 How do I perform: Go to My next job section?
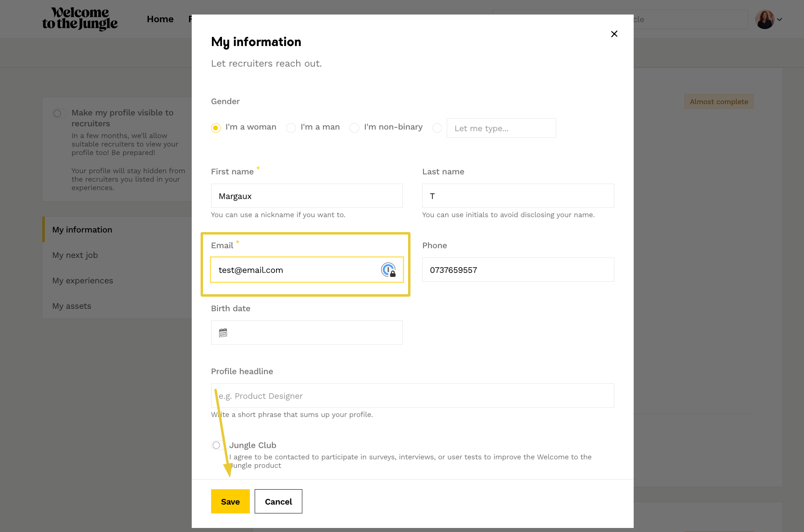coord(75,255)
